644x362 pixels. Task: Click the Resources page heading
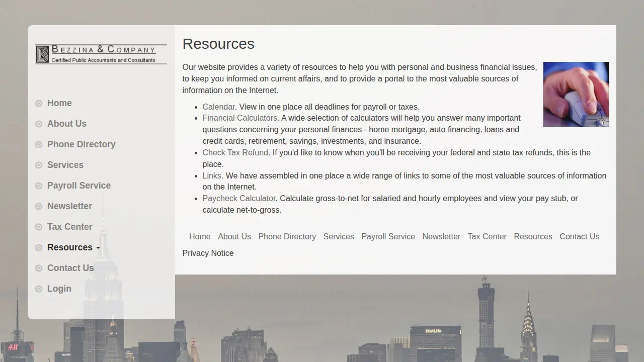(x=218, y=44)
